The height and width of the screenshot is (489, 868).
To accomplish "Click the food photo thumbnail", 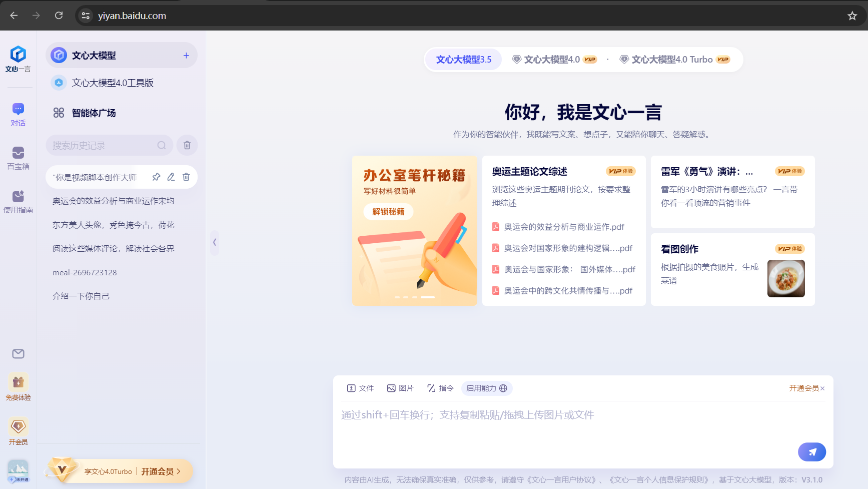I will pos(786,278).
